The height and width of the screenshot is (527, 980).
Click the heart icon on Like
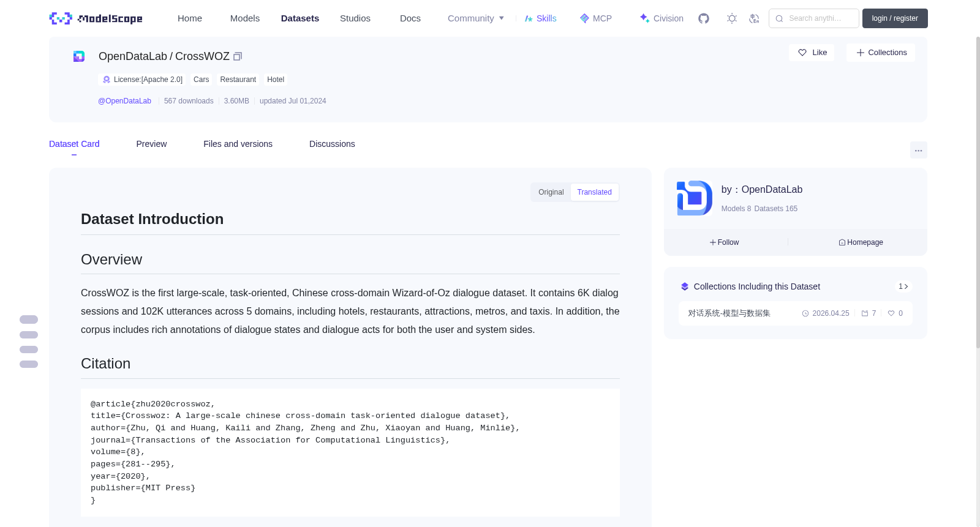pyautogui.click(x=802, y=53)
